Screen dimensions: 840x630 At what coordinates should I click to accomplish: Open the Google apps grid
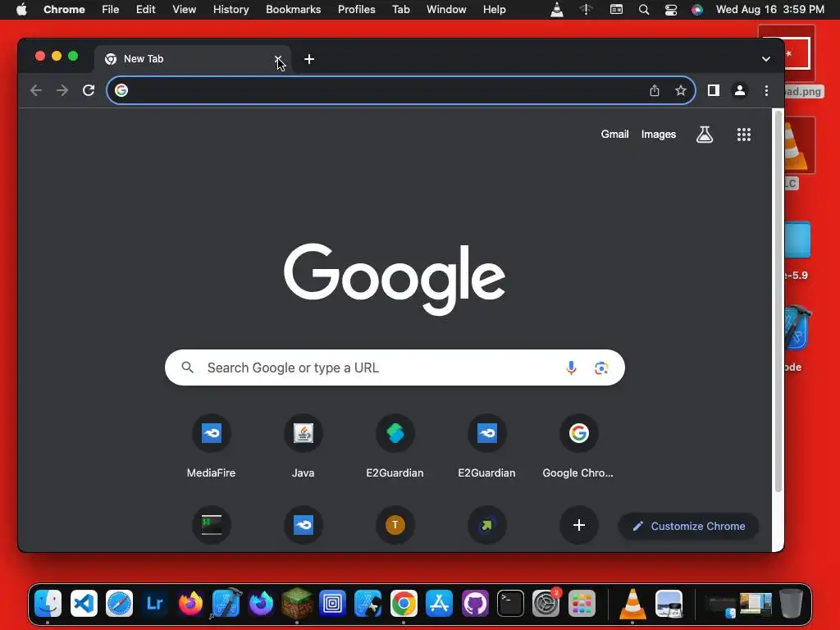click(x=743, y=135)
